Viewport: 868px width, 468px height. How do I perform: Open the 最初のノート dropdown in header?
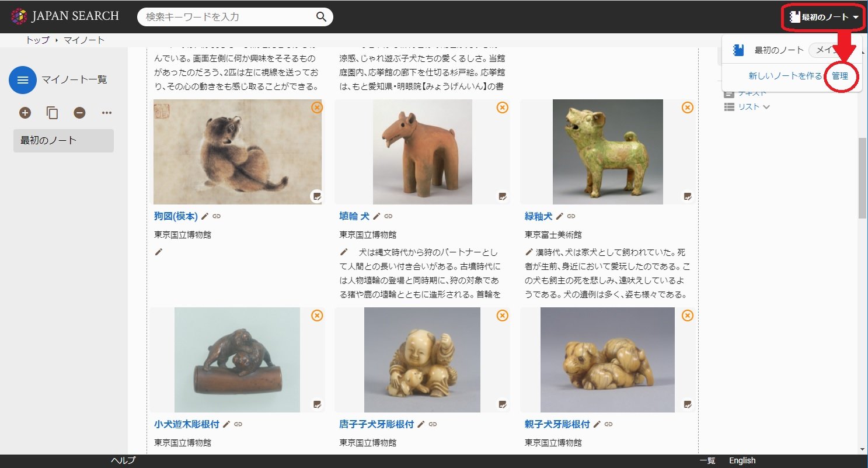[824, 17]
